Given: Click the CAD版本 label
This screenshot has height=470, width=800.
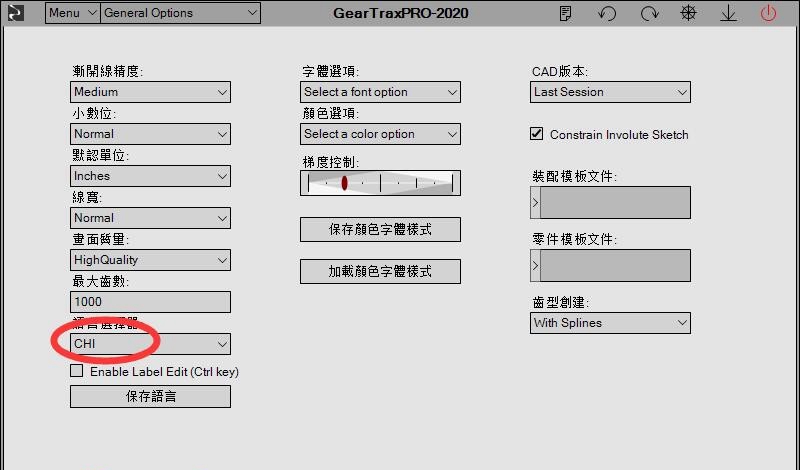Looking at the screenshot, I should click(560, 71).
